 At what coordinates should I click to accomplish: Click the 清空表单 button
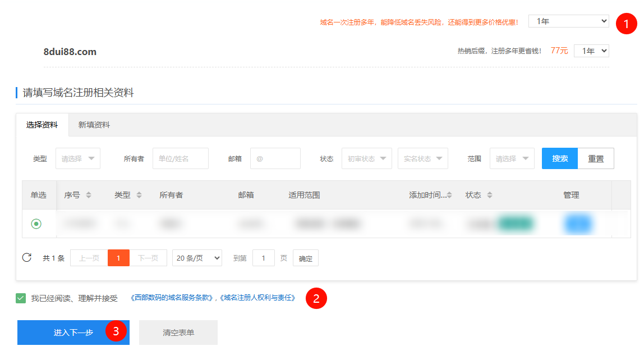(x=178, y=333)
